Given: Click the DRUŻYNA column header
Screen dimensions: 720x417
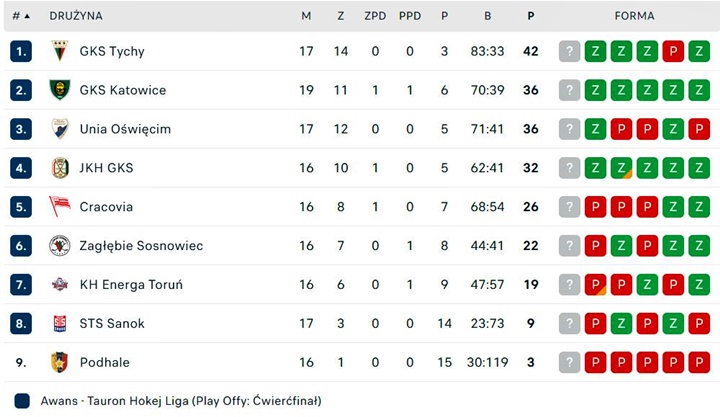Looking at the screenshot, I should tap(76, 16).
